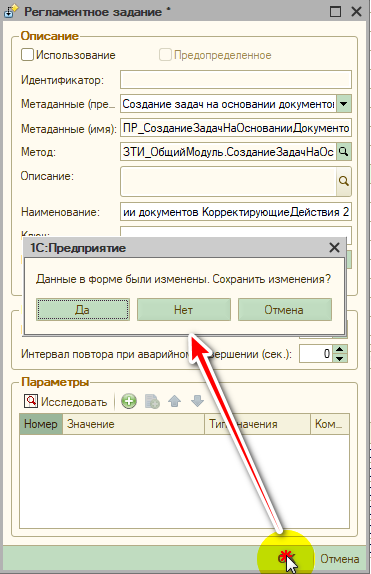Tick the Использование checkbox
Image resolution: width=371 pixels, height=574 pixels.
point(27,55)
